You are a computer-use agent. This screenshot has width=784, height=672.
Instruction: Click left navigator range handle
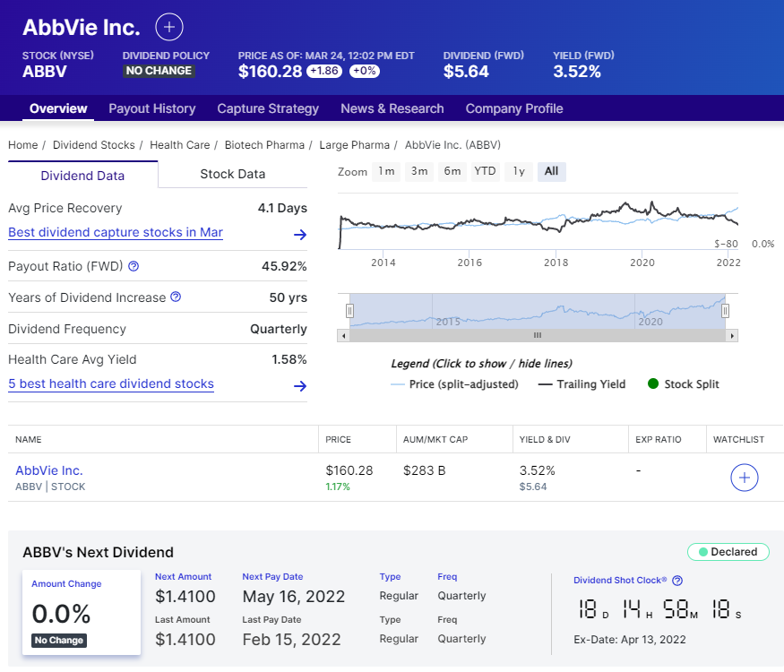[x=350, y=311]
